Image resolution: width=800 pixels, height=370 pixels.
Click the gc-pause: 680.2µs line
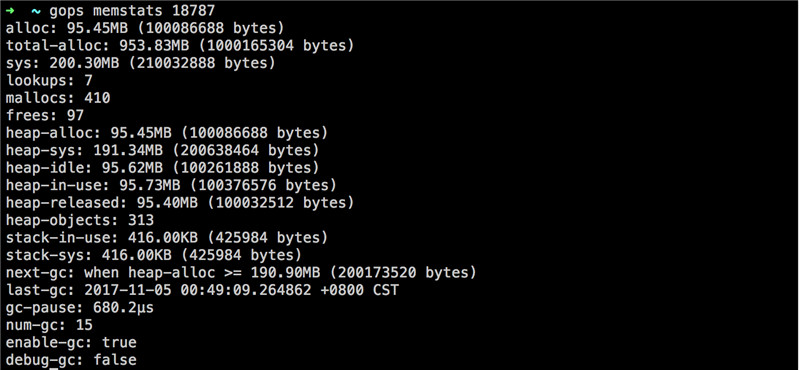click(80, 307)
